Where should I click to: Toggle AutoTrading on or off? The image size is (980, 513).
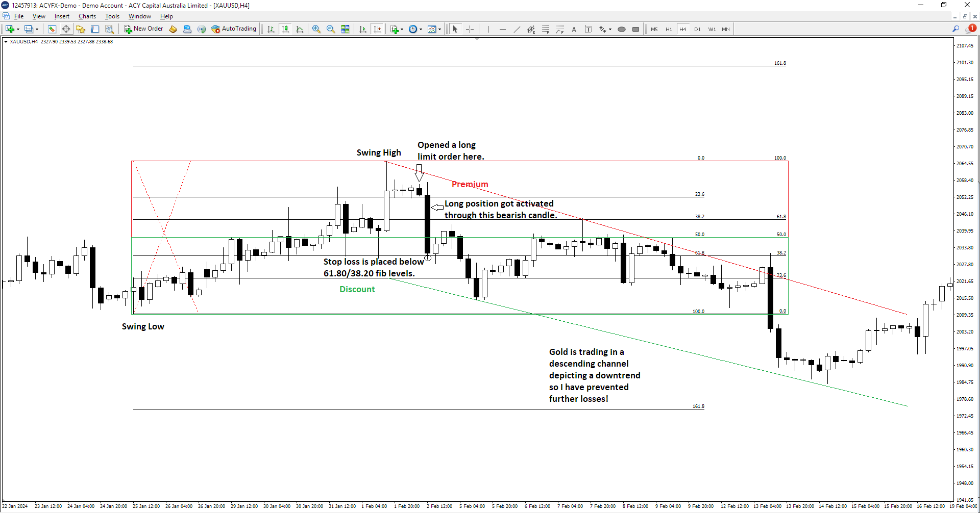[234, 29]
